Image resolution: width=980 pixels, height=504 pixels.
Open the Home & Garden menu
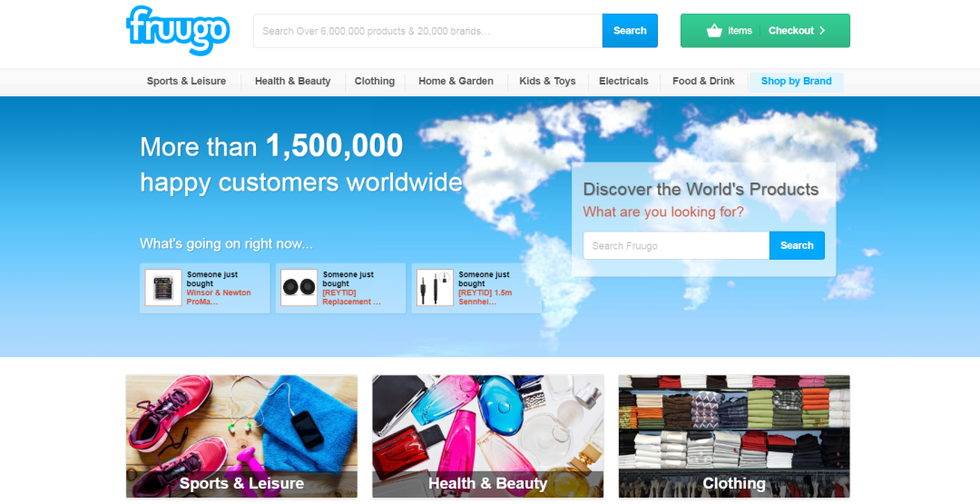point(456,81)
